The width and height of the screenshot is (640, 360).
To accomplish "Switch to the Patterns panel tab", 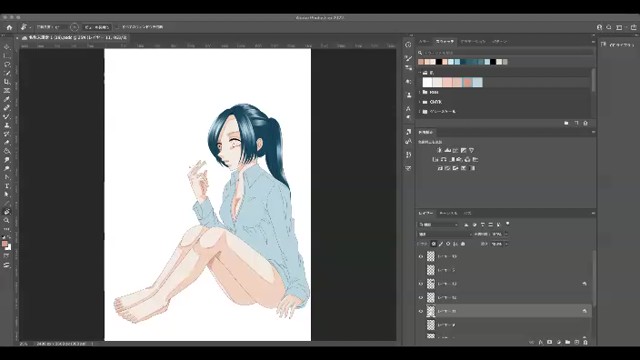I will [499, 42].
